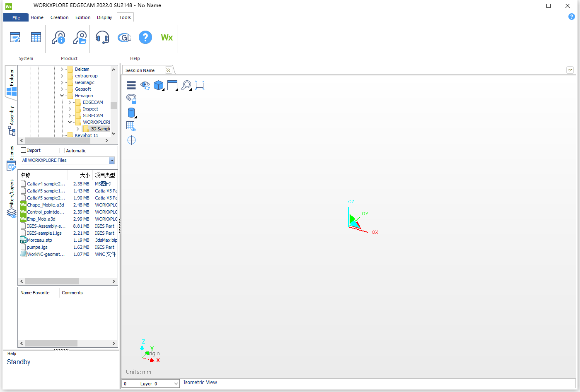Image resolution: width=580 pixels, height=392 pixels.
Task: Collapse the WORKXPLORE folder
Action: [70, 122]
